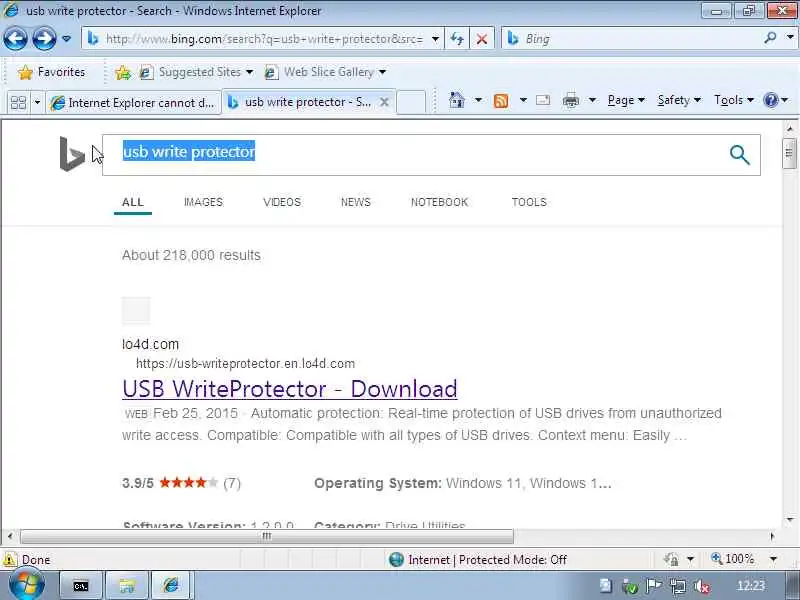Image resolution: width=800 pixels, height=600 pixels.
Task: Click the muted volume tray icon
Action: point(702,587)
